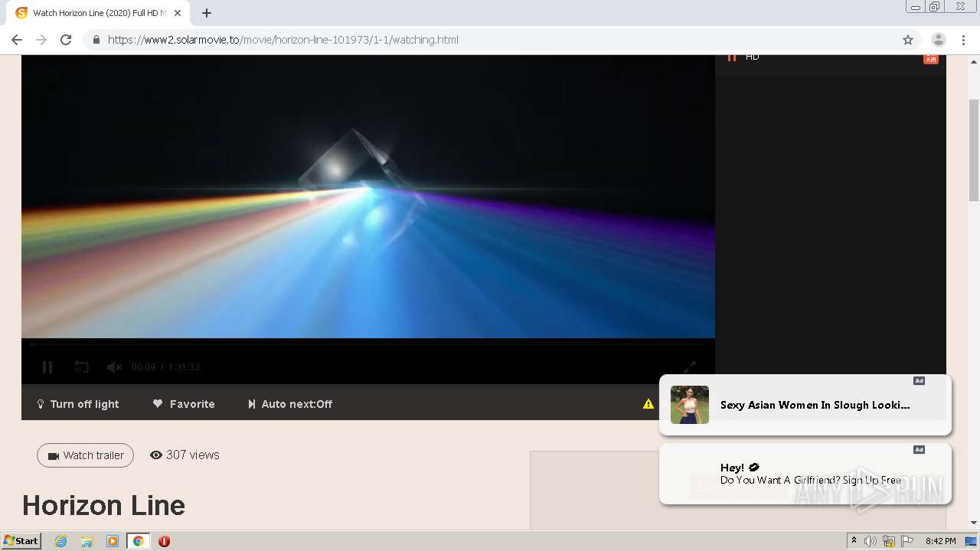
Task: Click the yellow warning report icon
Action: 648,404
